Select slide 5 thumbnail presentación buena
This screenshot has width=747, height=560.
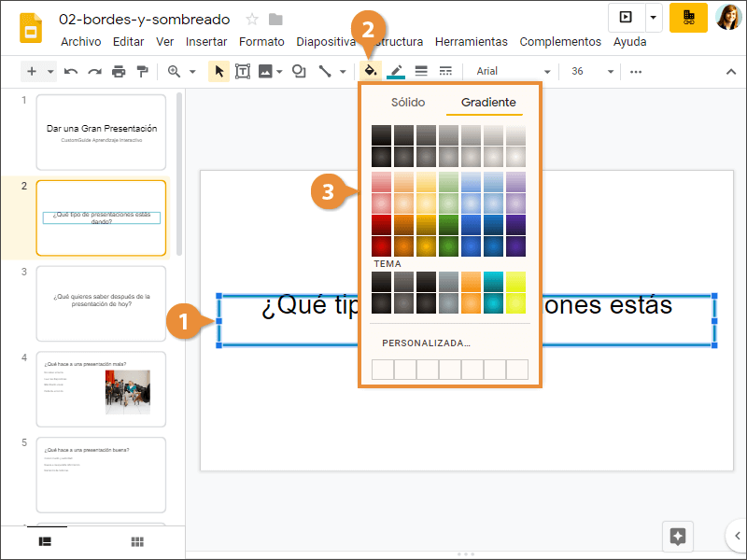[x=101, y=475]
